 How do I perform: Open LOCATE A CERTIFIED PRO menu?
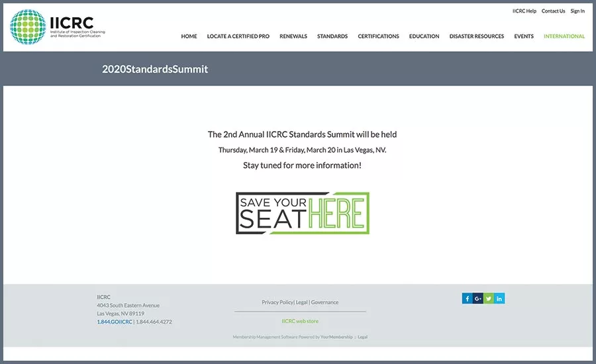click(238, 36)
